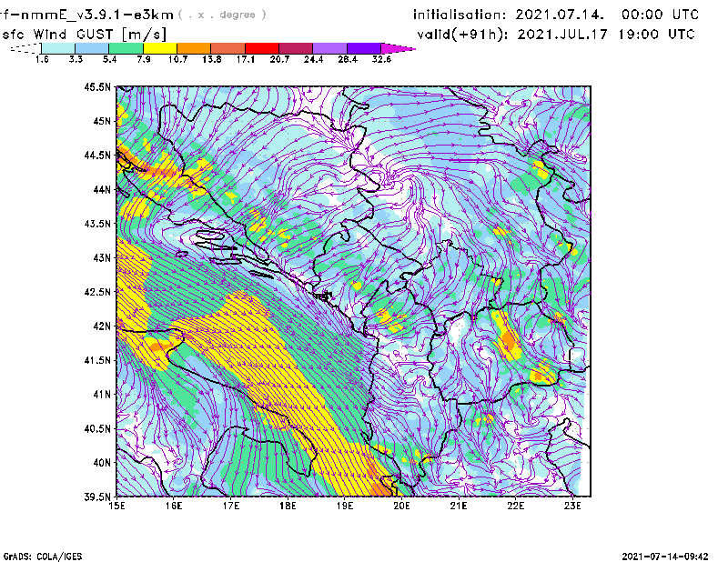
Task: Click the 44N latitude axis label
Action: click(102, 189)
